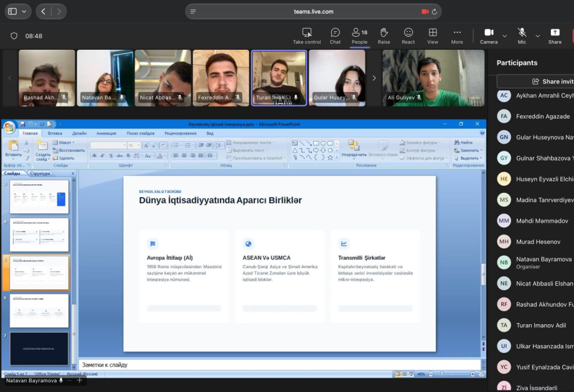Click the Вставить paste icon
Viewport: 574px width, 392px height.
pos(13,146)
